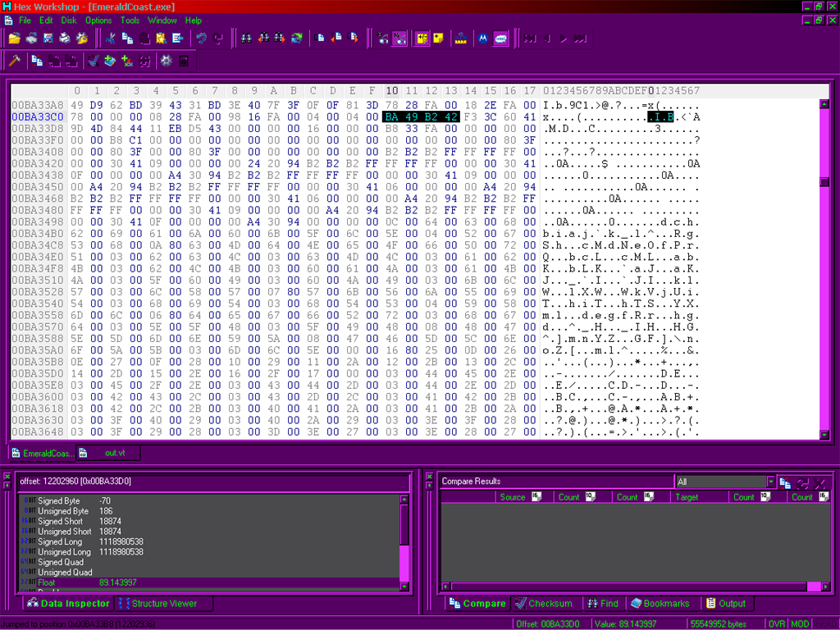Select Intel byte order icon
840x630 pixels.
pyautogui.click(x=500, y=39)
